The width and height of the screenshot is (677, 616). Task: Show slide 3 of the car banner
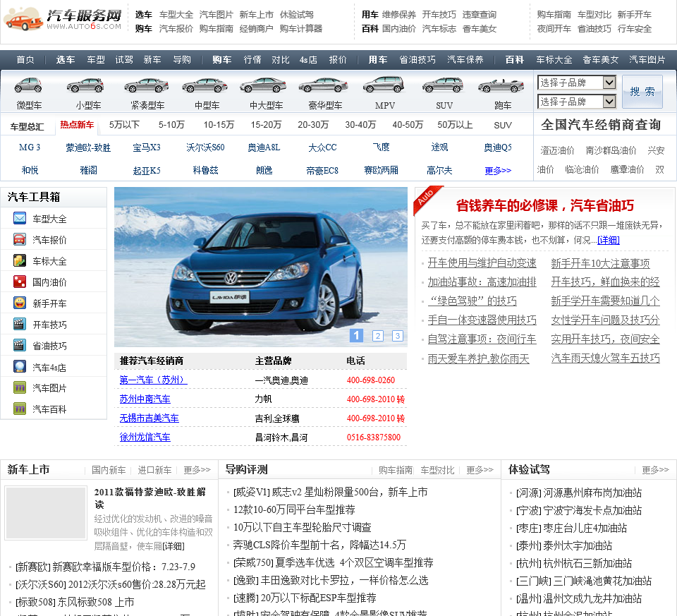click(x=398, y=336)
